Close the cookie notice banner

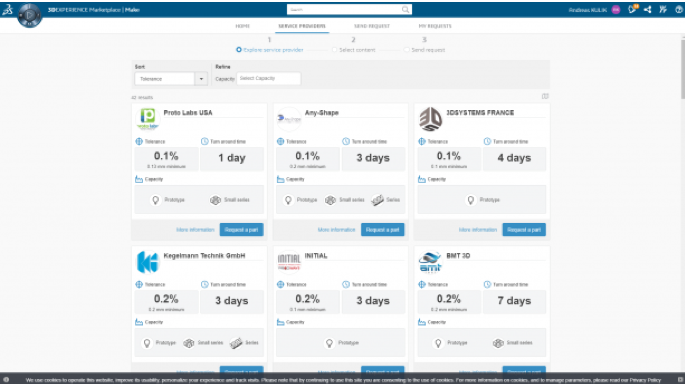[681, 380]
